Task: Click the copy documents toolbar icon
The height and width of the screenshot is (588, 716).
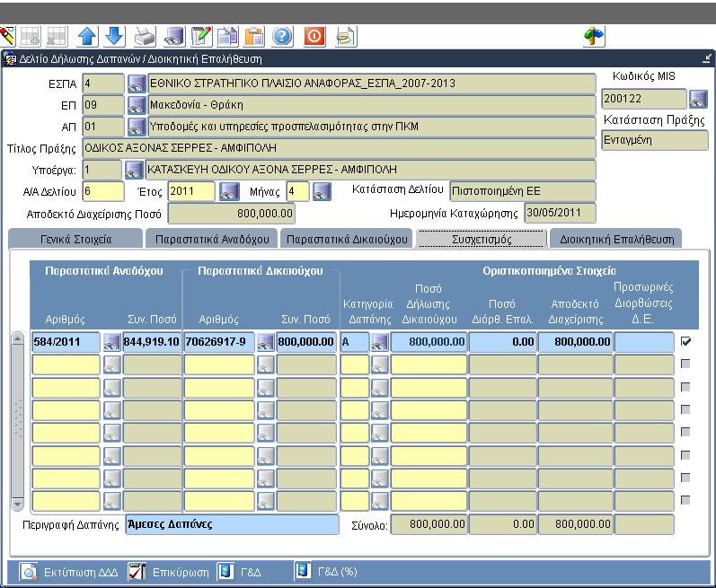Action: point(228,37)
